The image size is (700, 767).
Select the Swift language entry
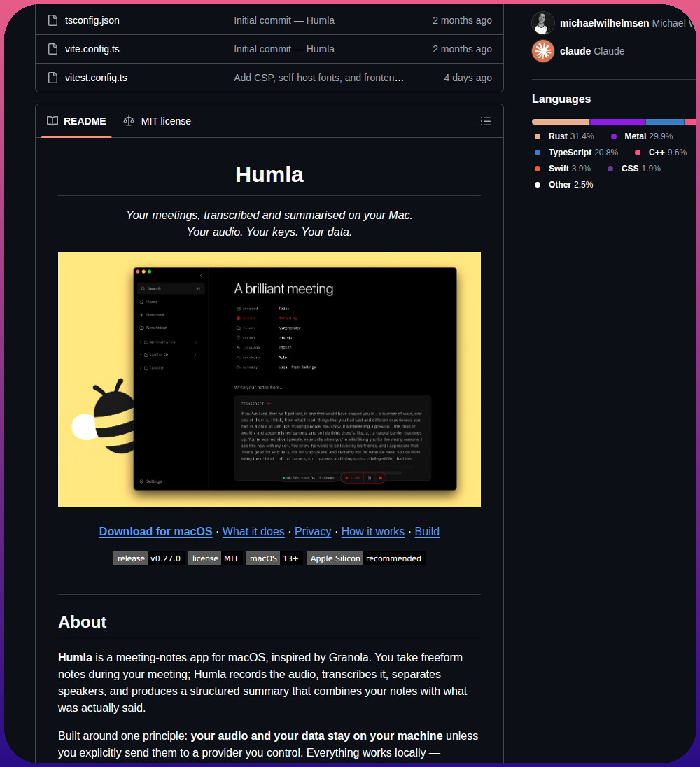(x=563, y=169)
